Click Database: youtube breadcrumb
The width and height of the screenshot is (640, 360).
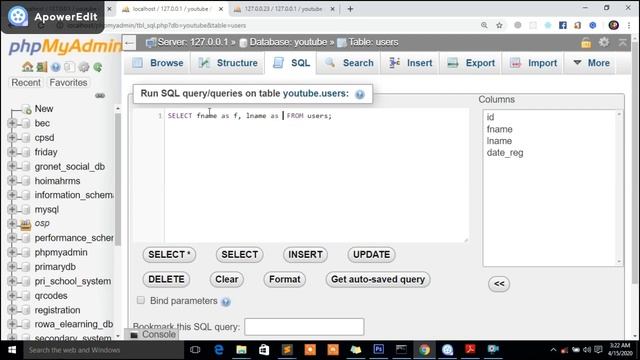[288, 42]
